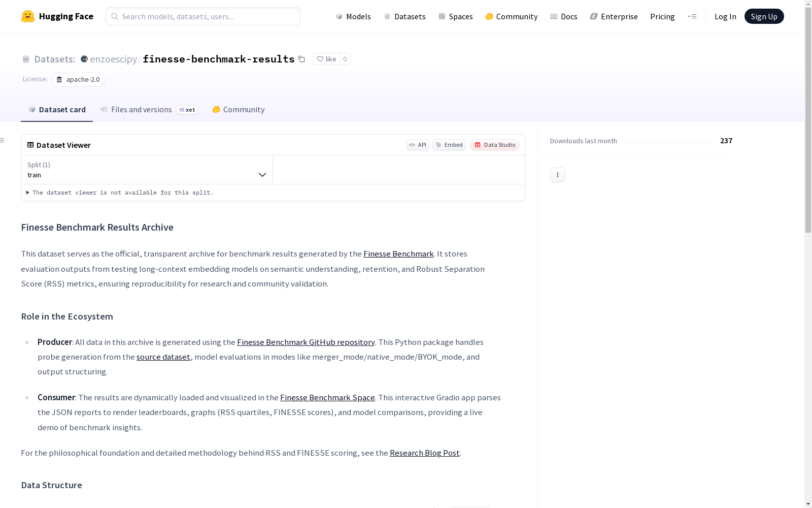812x508 pixels.
Task: Click the Dataset Viewer title
Action: pyautogui.click(x=63, y=145)
